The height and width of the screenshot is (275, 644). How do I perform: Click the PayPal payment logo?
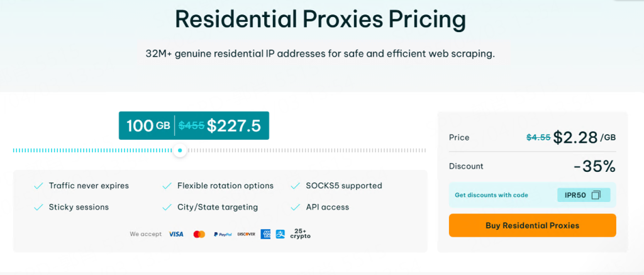point(223,234)
